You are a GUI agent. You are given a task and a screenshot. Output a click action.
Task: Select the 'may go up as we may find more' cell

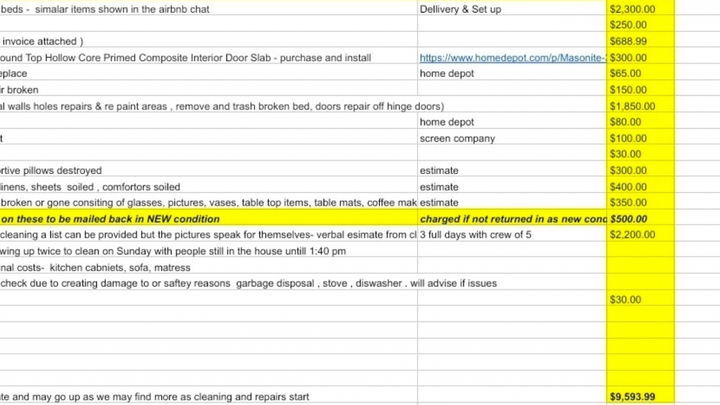(x=208, y=396)
